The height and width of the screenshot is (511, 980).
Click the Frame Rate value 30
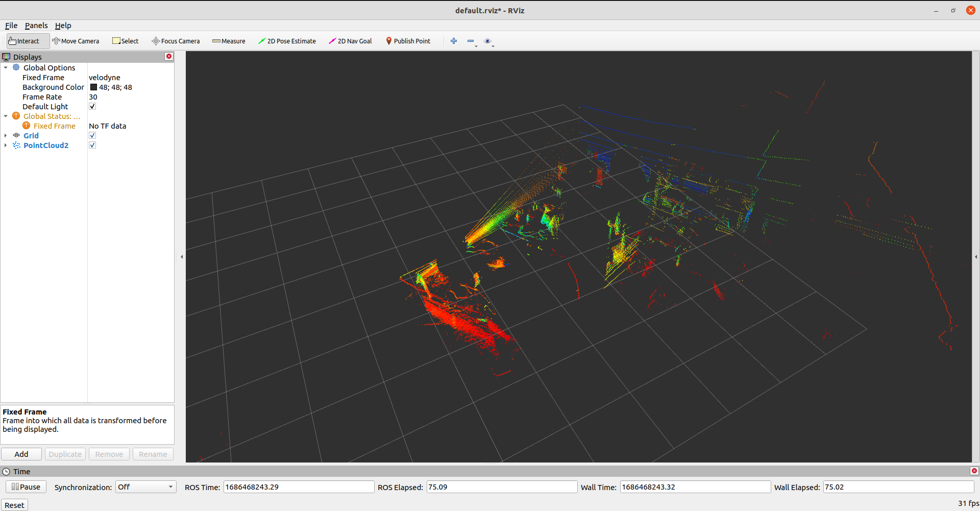(93, 97)
